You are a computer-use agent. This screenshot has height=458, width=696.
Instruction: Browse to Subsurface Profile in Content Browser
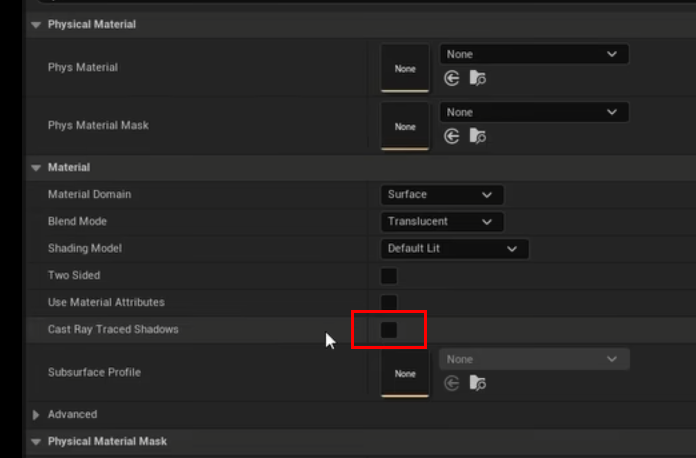tap(478, 383)
